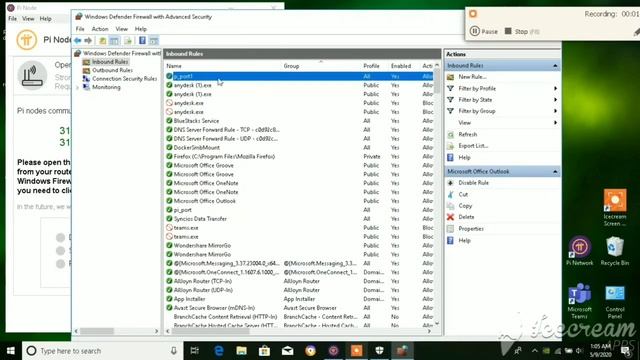The height and width of the screenshot is (360, 640).
Task: Click the Up one level folder icon
Action: pos(102,40)
